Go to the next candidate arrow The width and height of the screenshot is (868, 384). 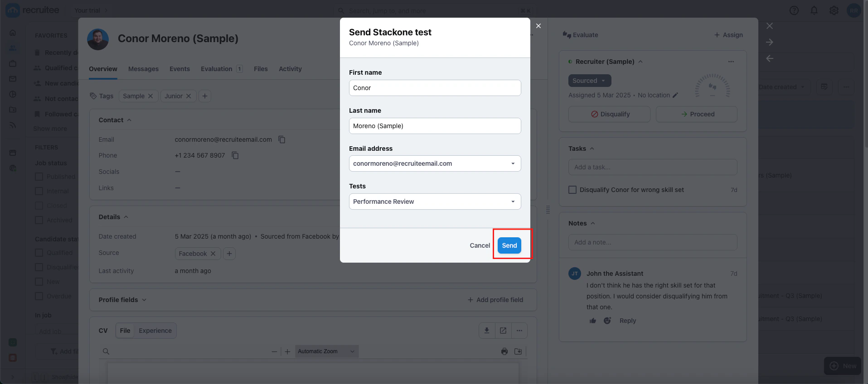pos(770,42)
